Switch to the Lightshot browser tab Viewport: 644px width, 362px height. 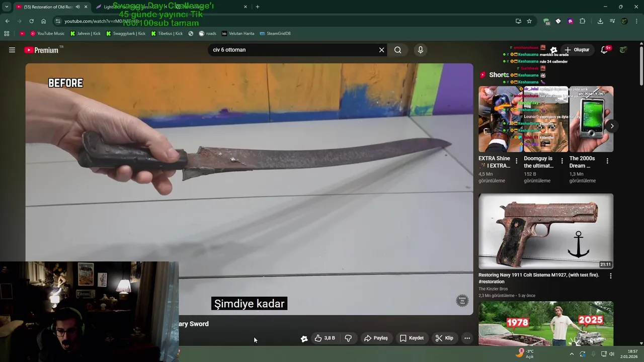[x=131, y=7]
